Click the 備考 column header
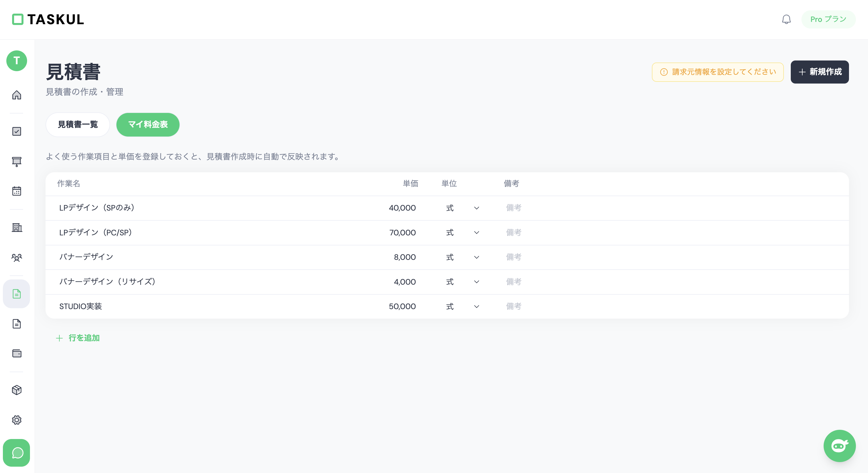This screenshot has height=473, width=868. tap(511, 183)
